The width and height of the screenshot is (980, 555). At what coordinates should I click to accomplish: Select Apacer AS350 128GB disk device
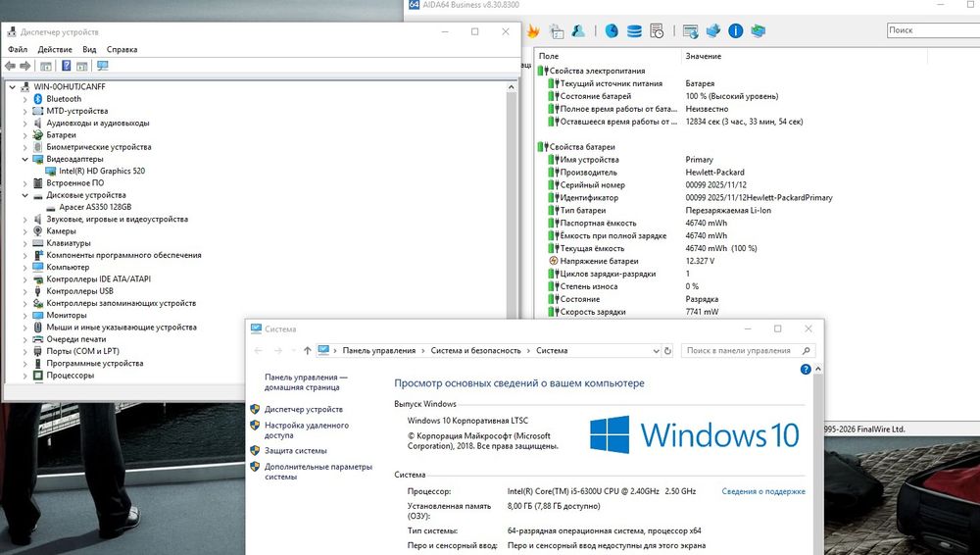click(x=95, y=207)
